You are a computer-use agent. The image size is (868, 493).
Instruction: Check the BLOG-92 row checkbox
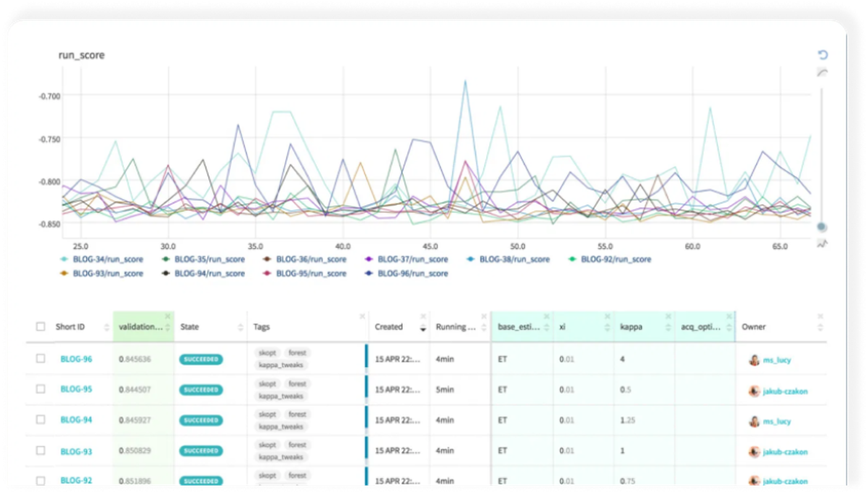point(40,481)
